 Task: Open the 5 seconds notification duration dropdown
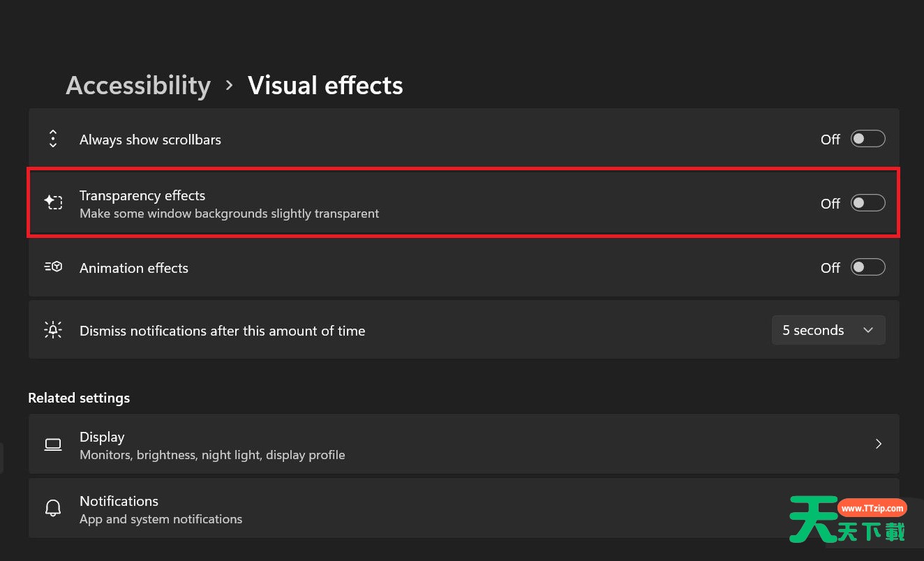[828, 330]
